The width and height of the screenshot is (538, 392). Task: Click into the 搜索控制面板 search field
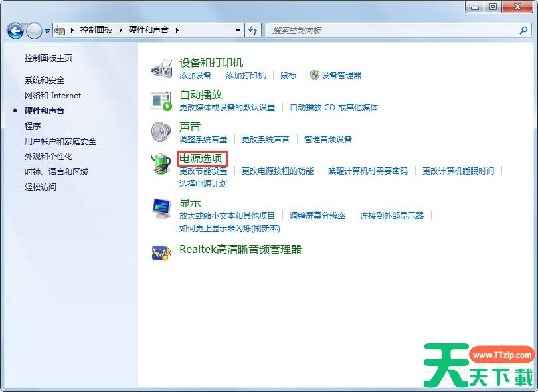point(392,31)
